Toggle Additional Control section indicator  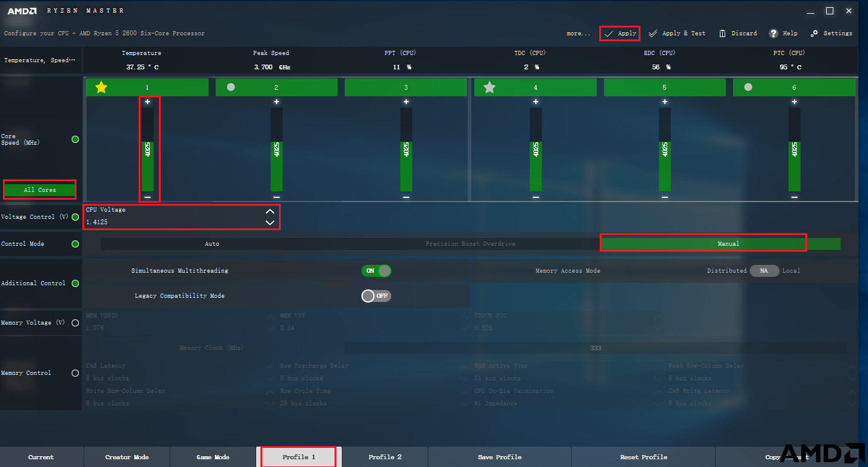pos(75,283)
